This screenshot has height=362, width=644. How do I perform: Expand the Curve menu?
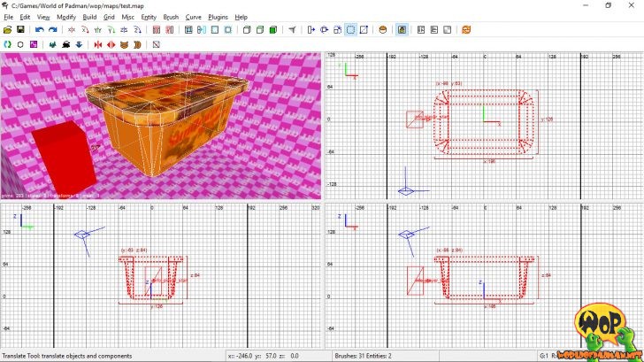(x=193, y=17)
